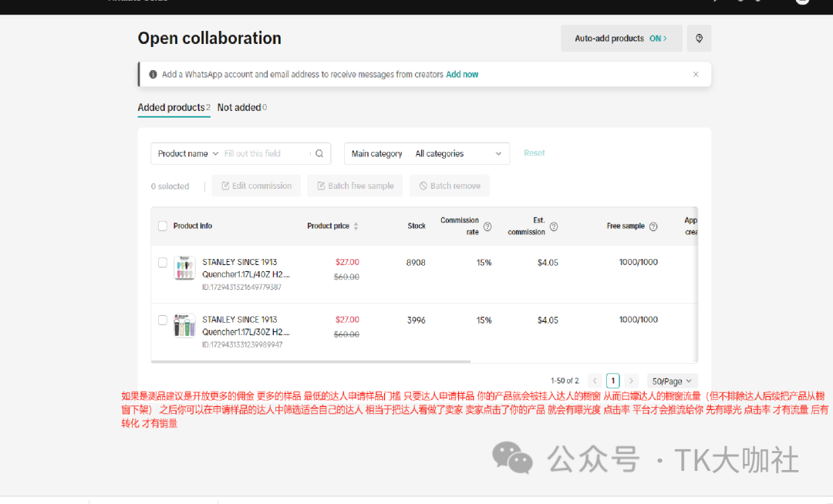Click the search magnifier icon

pos(319,154)
